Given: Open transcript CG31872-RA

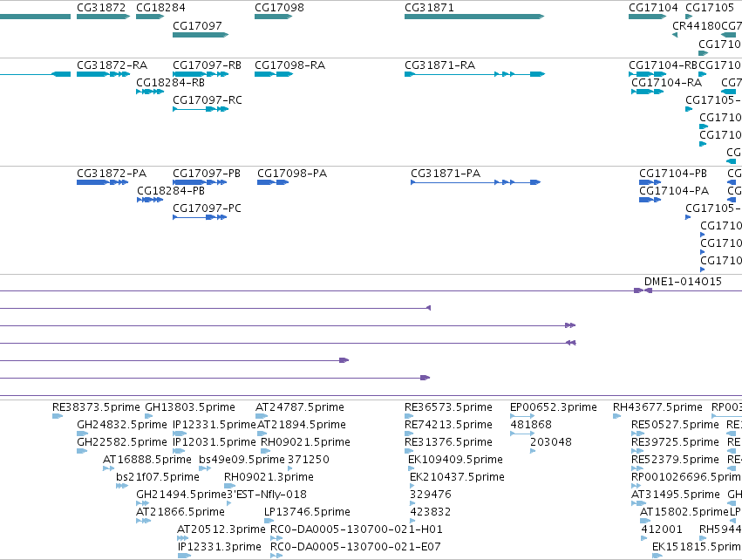Looking at the screenshot, I should [x=103, y=74].
